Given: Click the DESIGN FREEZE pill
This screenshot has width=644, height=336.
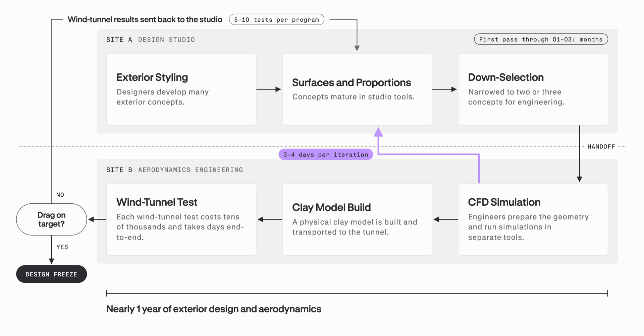Looking at the screenshot, I should [x=51, y=274].
